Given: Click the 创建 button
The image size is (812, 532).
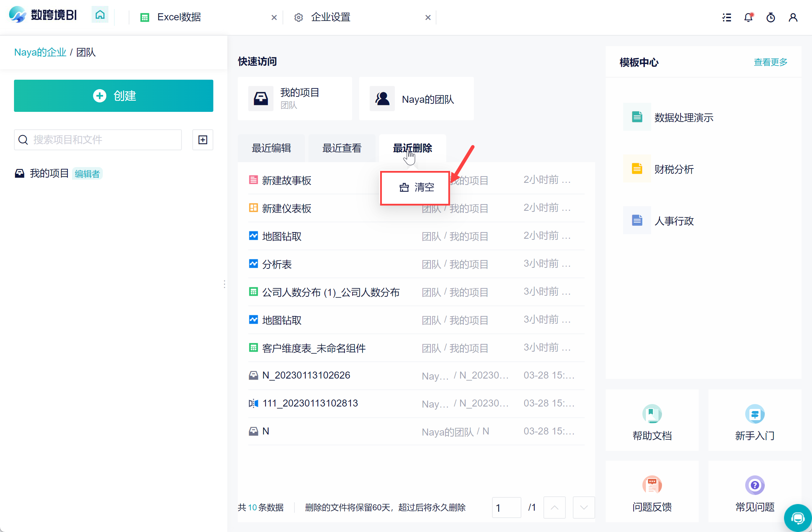Looking at the screenshot, I should (114, 96).
